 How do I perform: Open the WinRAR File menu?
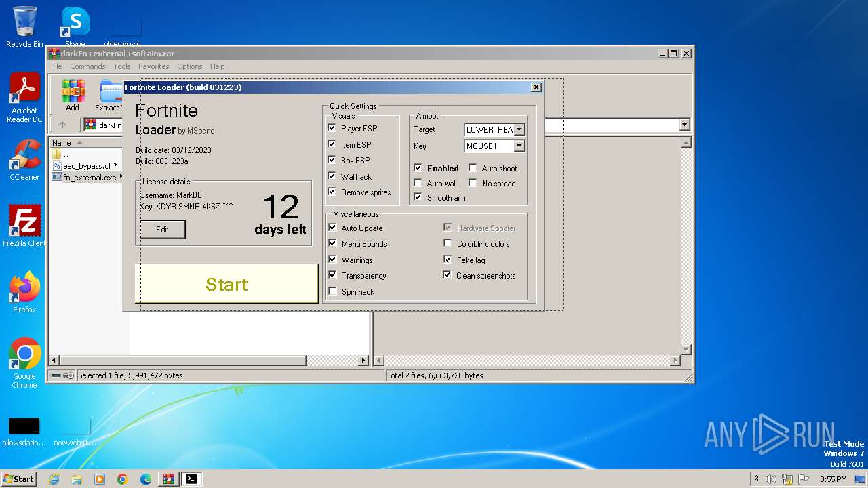56,66
